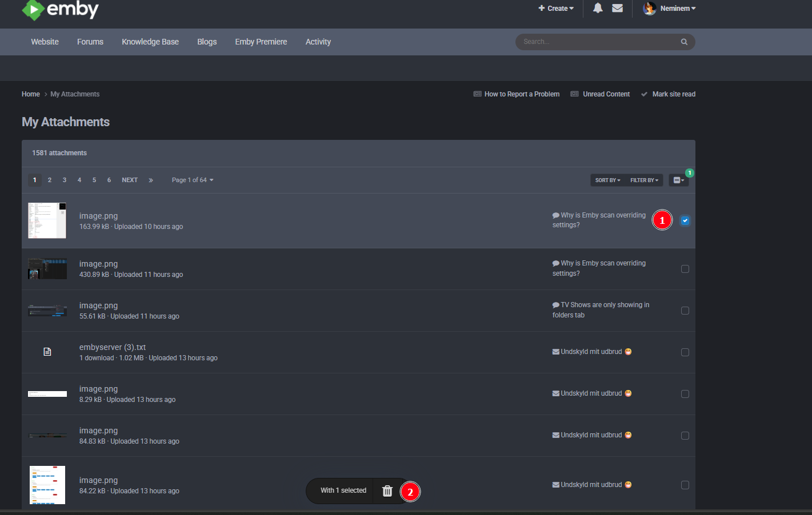The width and height of the screenshot is (812, 515).
Task: Open How to Report a Problem
Action: tap(517, 94)
